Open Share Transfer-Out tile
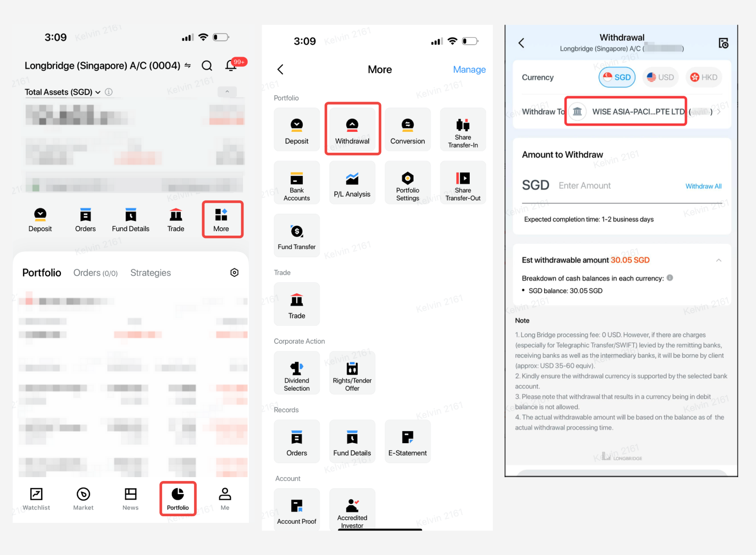756x555 pixels. tap(463, 183)
